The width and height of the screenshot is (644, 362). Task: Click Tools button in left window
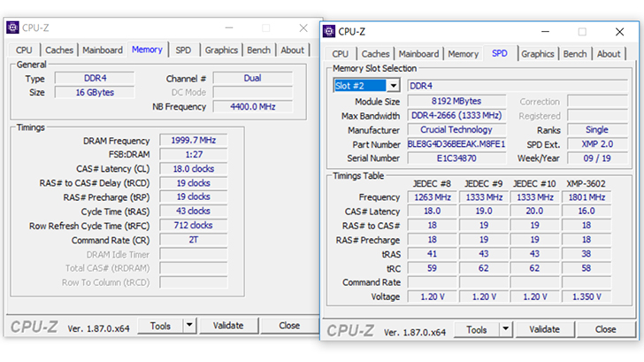point(160,326)
